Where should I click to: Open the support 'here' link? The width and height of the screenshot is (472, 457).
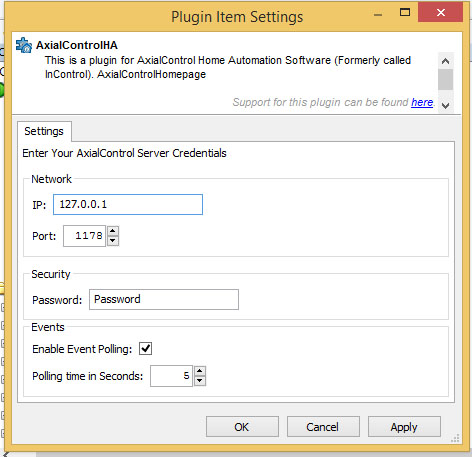(422, 102)
